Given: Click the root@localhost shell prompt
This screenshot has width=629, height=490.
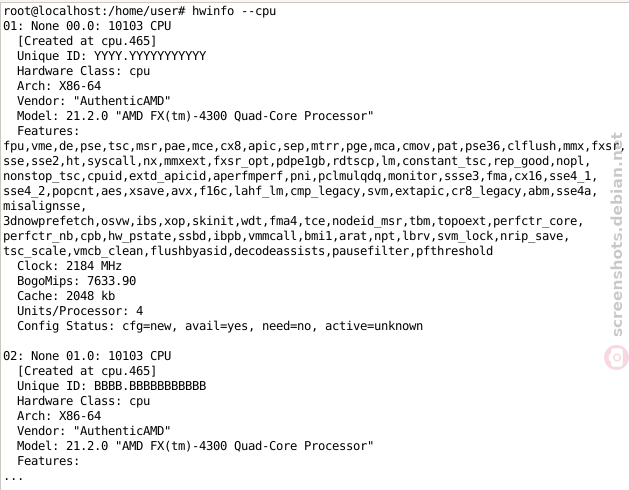Looking at the screenshot, I should coord(94,11).
